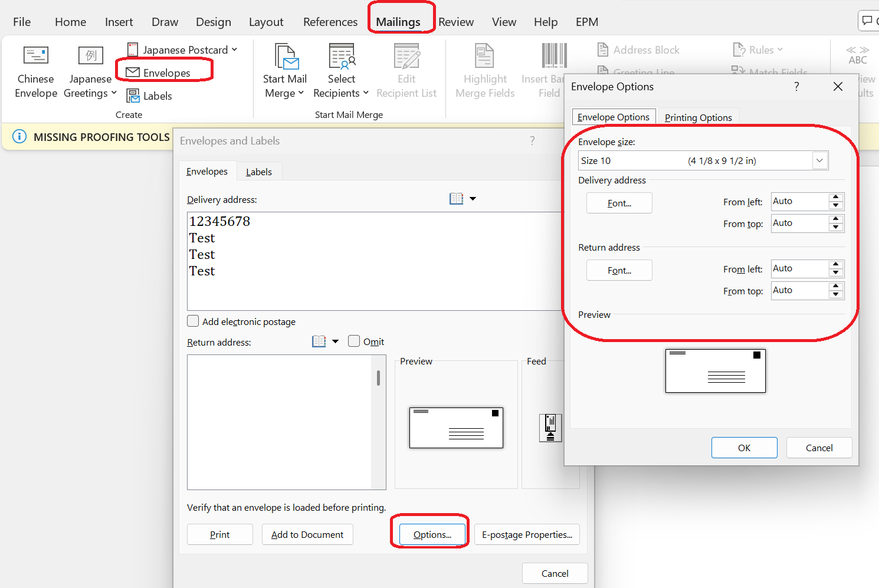
Task: Switch to the Review tab
Action: click(x=456, y=22)
